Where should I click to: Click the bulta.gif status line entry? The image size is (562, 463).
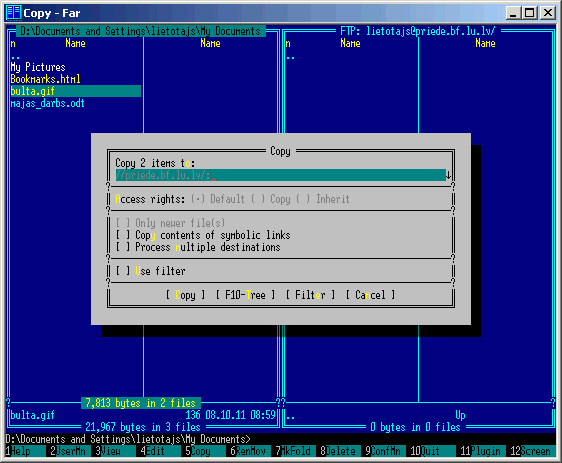[33, 415]
